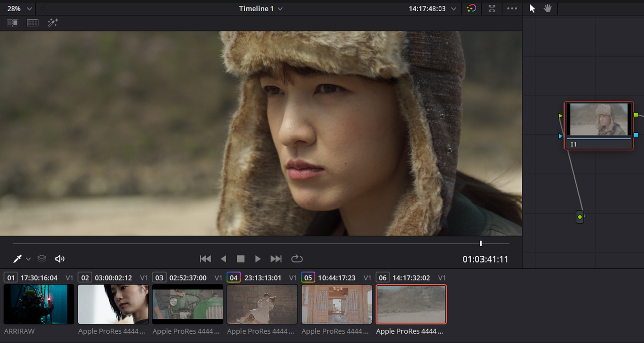Toggle loop playback
This screenshot has height=343, width=644.
297,259
